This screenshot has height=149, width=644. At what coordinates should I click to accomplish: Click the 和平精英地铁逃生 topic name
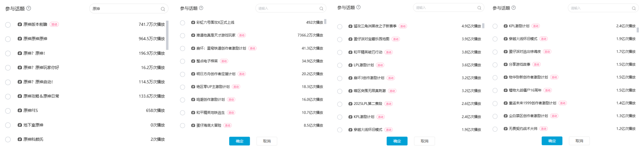click(x=211, y=113)
